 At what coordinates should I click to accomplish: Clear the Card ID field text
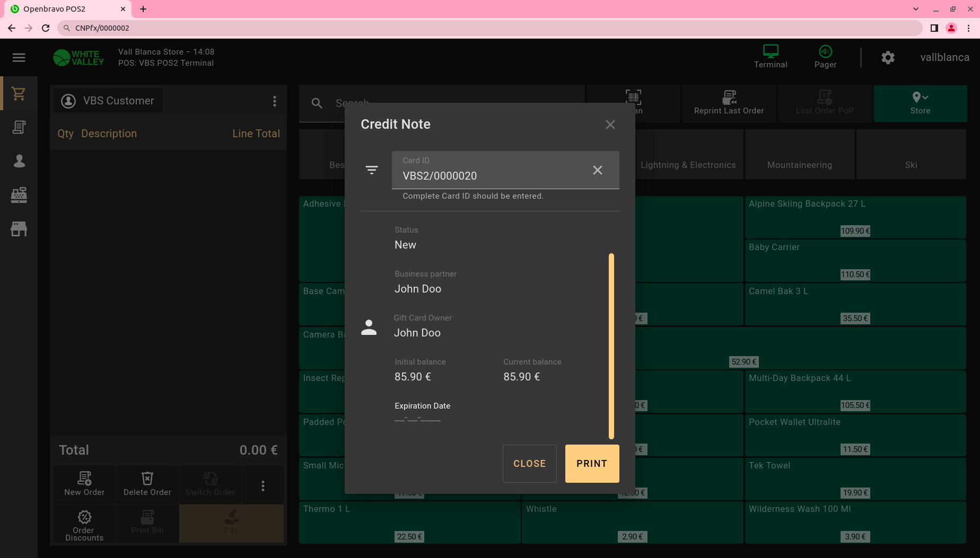pos(597,170)
